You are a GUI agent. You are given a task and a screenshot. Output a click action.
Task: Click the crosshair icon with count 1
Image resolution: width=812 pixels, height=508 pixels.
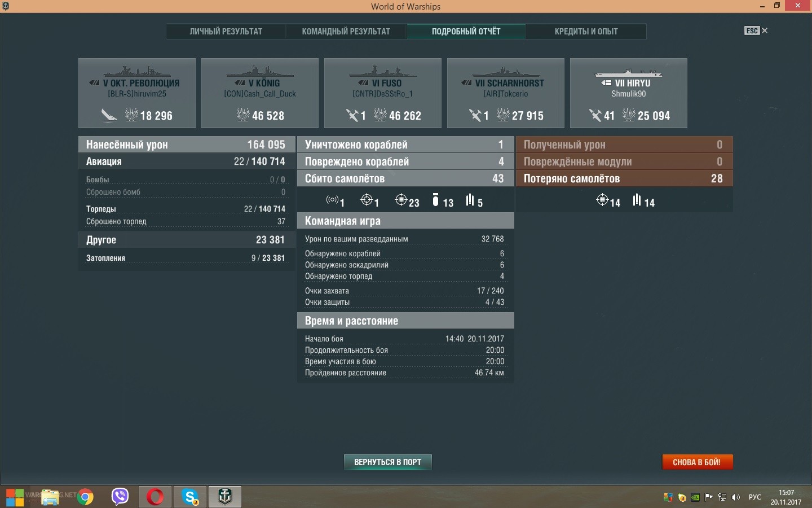coord(367,200)
